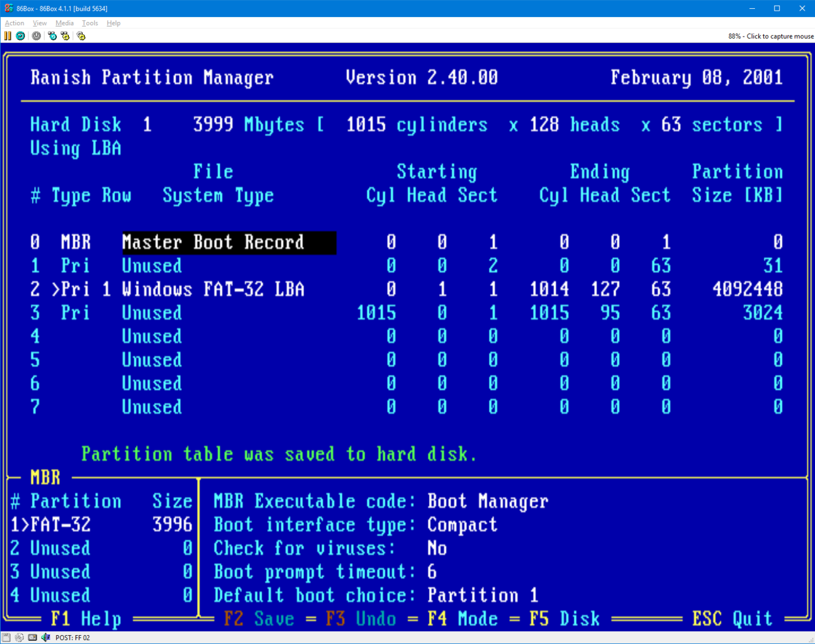Click the F3 Undo key hint
This screenshot has width=815, height=644.
click(x=361, y=619)
